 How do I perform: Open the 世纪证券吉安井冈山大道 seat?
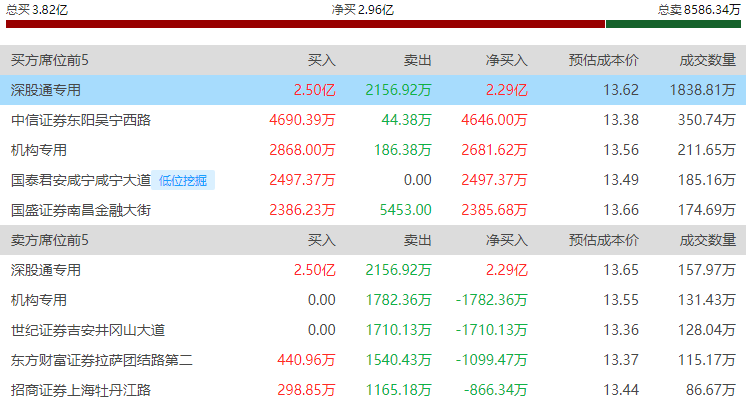88,330
